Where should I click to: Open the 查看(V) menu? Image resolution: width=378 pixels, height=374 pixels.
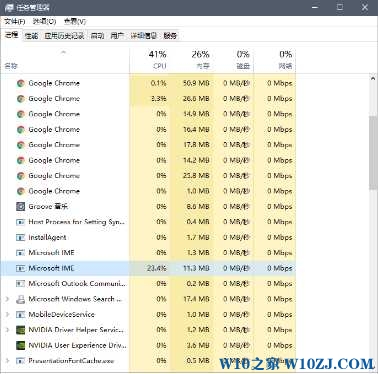pos(75,22)
